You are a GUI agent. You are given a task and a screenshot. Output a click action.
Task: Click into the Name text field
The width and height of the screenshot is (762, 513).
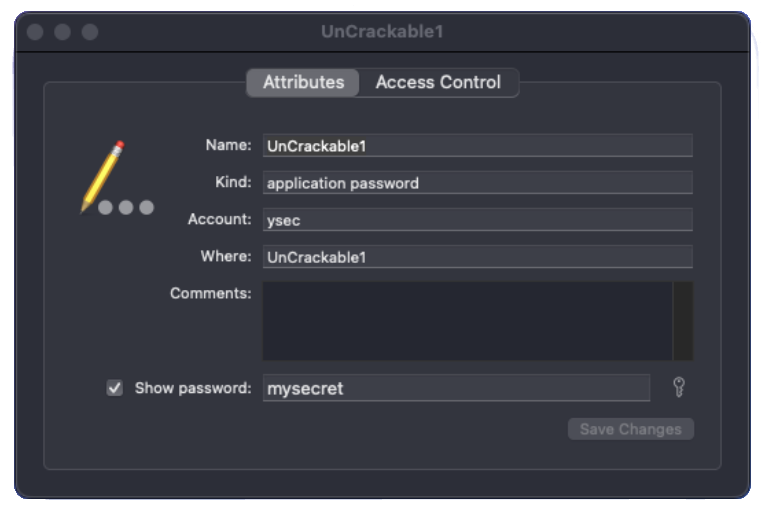click(477, 146)
